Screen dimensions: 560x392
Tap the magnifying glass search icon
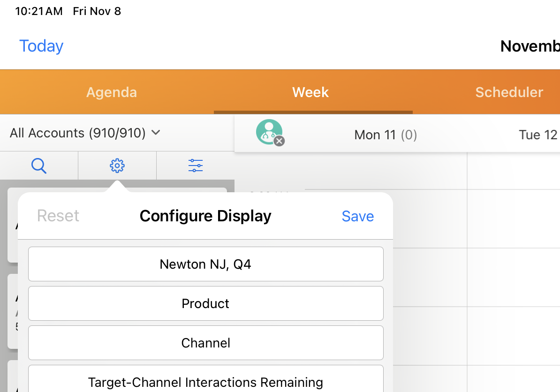(x=39, y=166)
